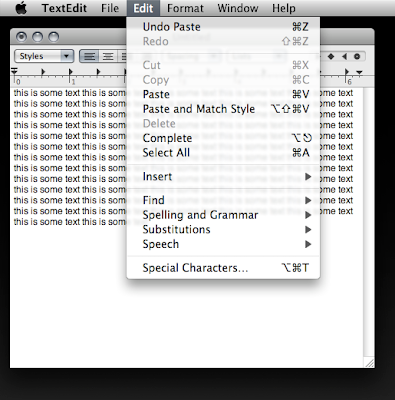Open the Styles dropdown

point(44,56)
